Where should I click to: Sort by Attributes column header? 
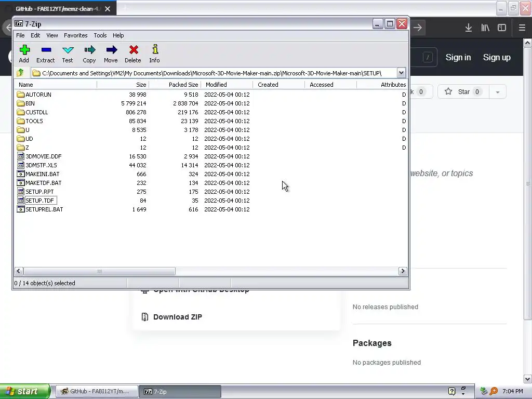tap(382, 85)
